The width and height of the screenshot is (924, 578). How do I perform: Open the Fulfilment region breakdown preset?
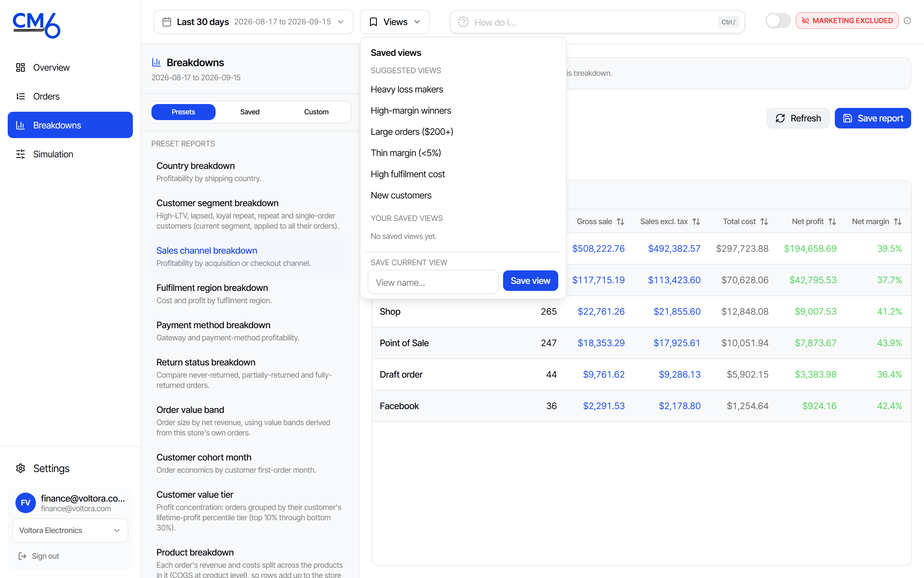(x=250, y=293)
